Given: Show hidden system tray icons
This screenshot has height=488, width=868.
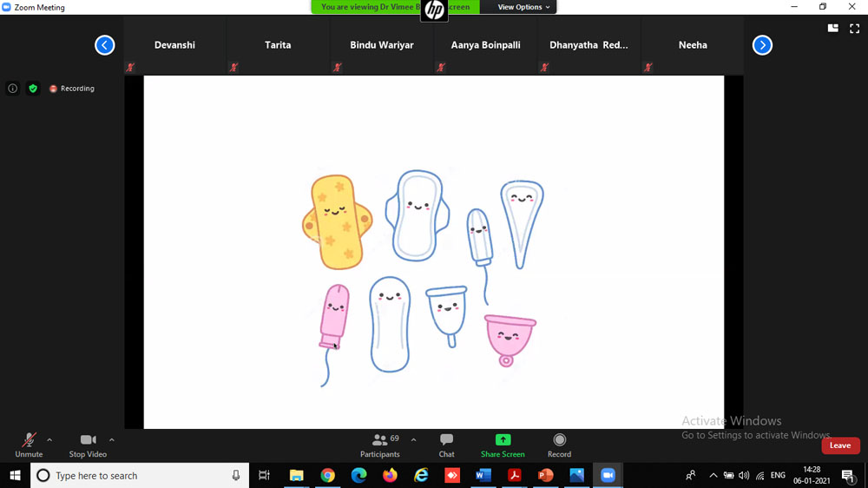Looking at the screenshot, I should tap(713, 475).
